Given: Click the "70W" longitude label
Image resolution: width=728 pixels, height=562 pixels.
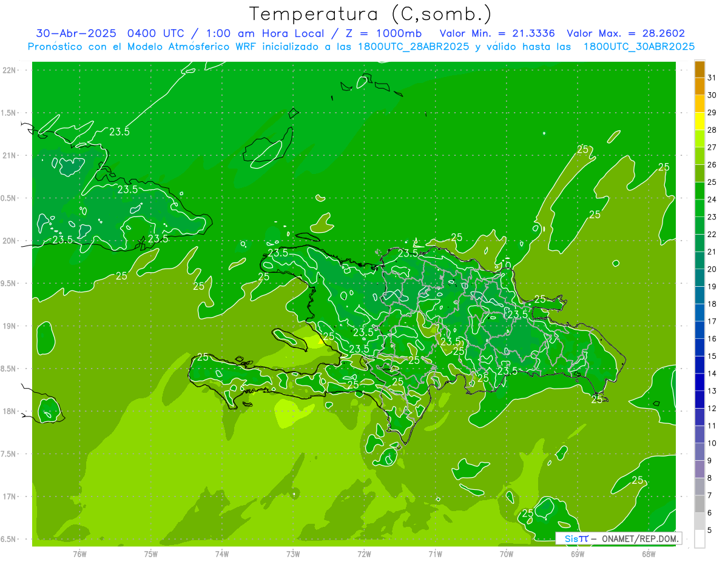Looking at the screenshot, I should 506,554.
